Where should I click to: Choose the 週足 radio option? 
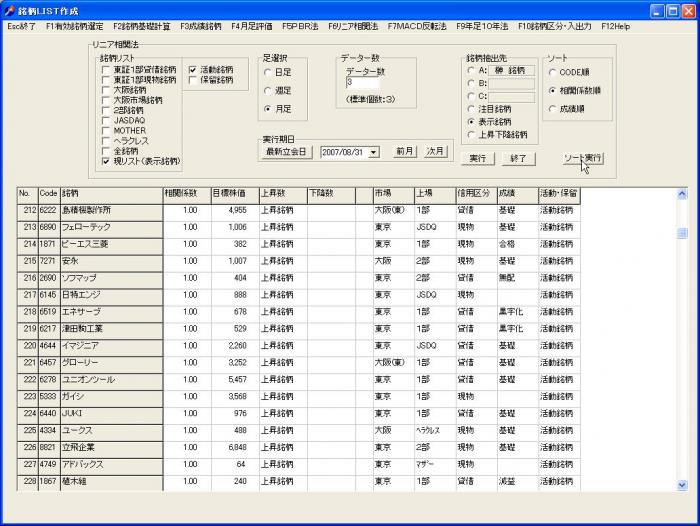[x=267, y=90]
